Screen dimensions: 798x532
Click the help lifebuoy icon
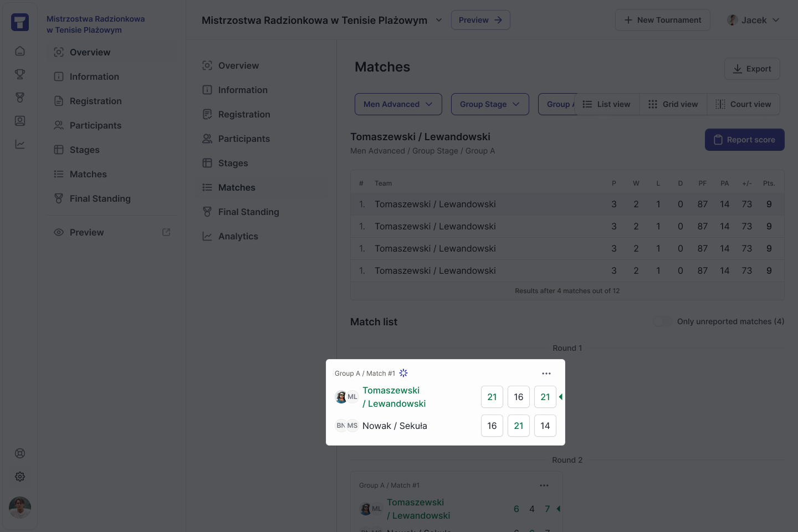tap(20, 453)
